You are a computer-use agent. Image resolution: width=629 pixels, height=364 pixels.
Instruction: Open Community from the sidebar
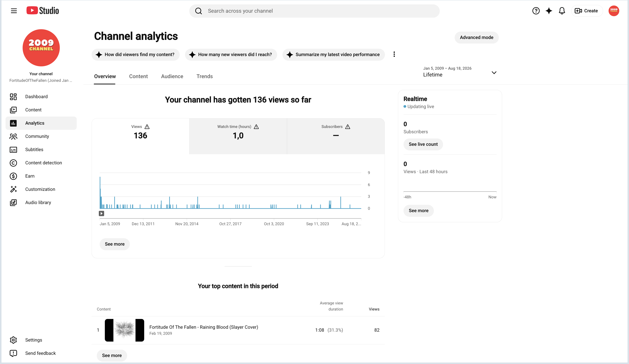click(41, 136)
